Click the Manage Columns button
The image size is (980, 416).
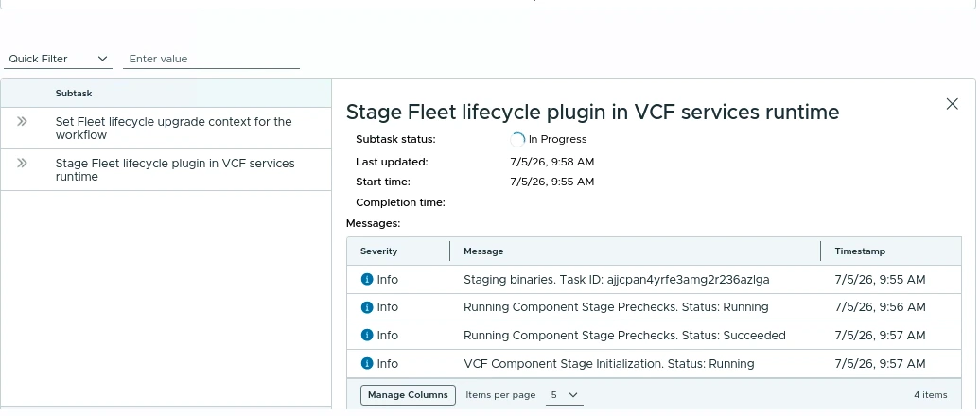[408, 395]
